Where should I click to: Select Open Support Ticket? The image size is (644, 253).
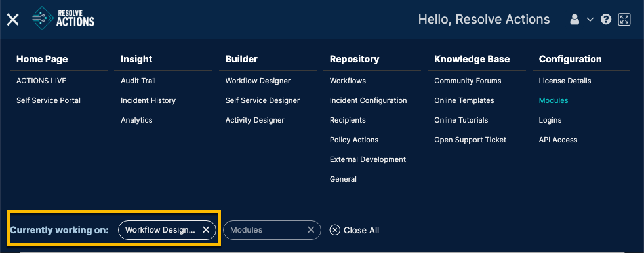(470, 140)
